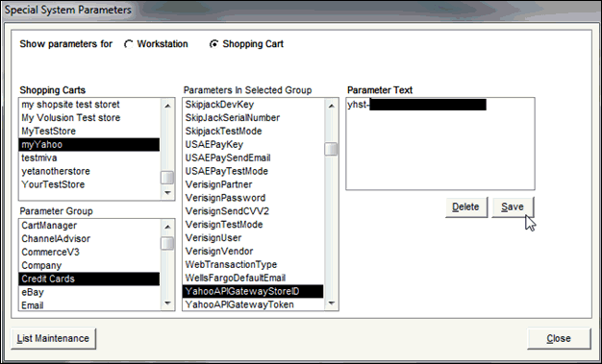Click the Save button

513,207
